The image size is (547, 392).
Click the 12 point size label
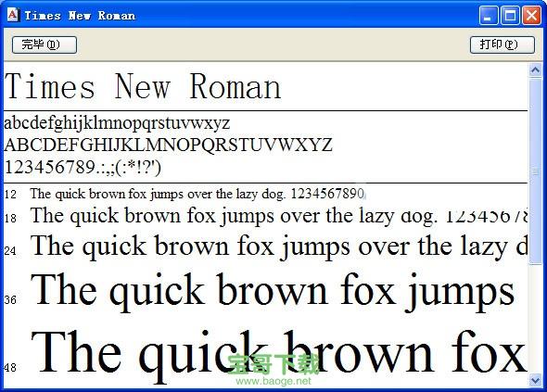[x=10, y=195]
